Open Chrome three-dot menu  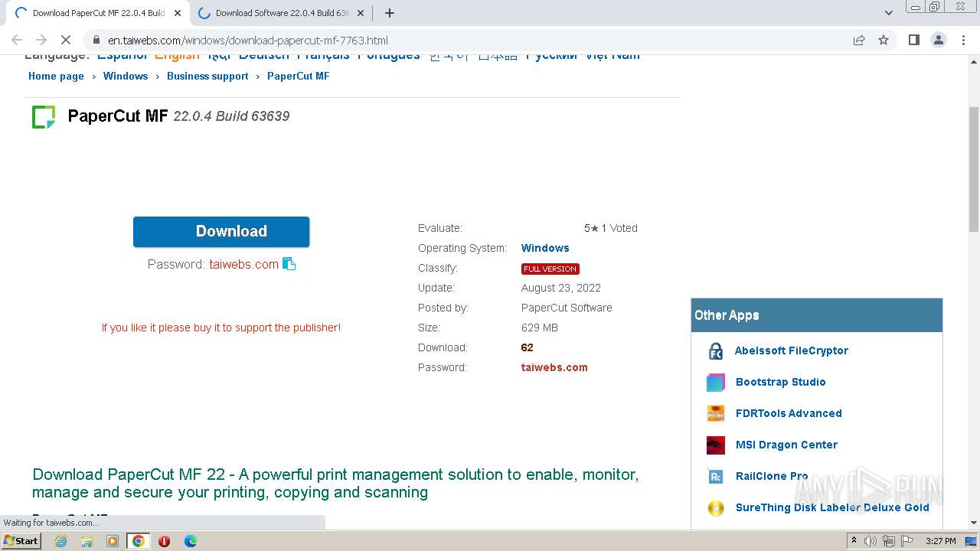(964, 40)
